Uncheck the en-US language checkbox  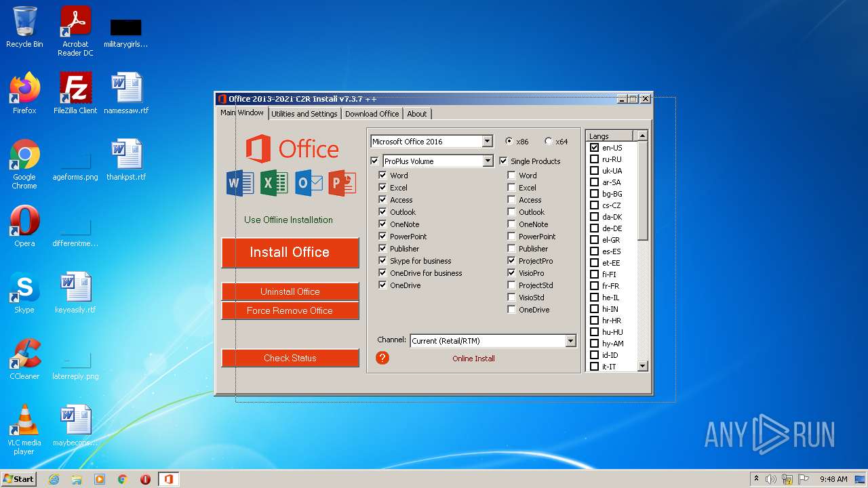pos(595,148)
